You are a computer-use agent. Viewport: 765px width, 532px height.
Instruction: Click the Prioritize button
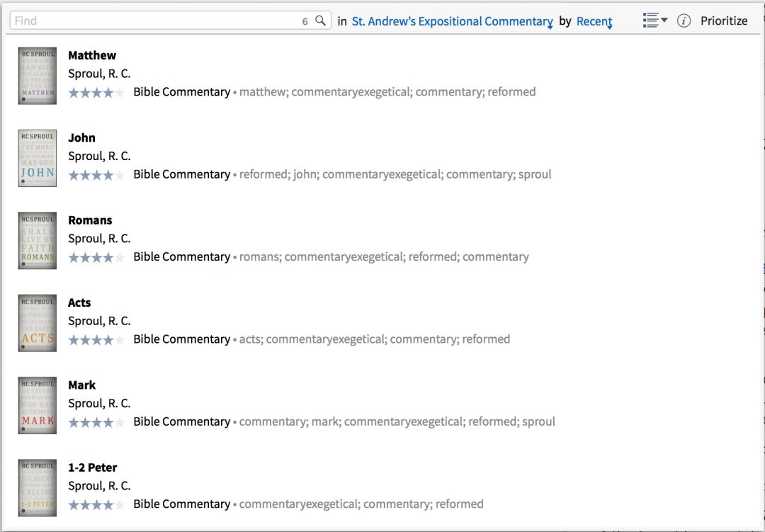[724, 21]
